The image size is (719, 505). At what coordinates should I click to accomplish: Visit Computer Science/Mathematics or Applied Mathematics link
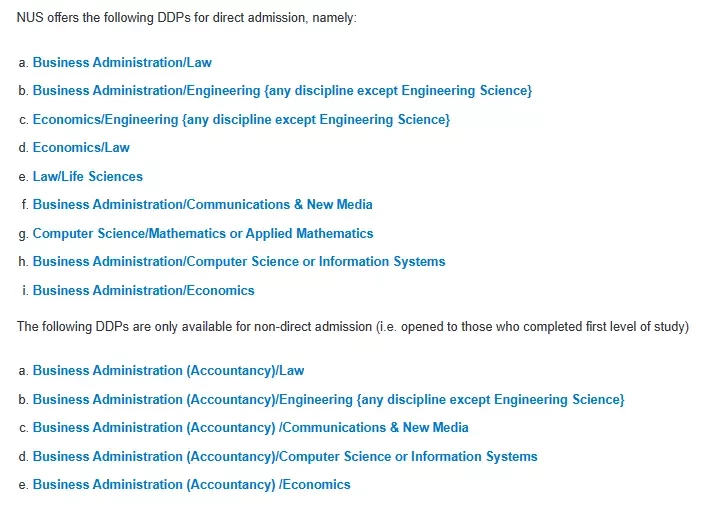[203, 233]
